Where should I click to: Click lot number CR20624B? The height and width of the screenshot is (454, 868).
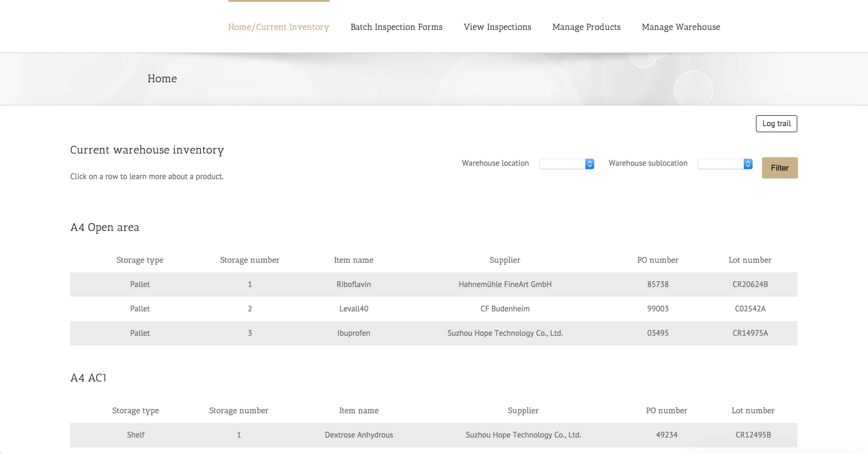click(x=750, y=285)
